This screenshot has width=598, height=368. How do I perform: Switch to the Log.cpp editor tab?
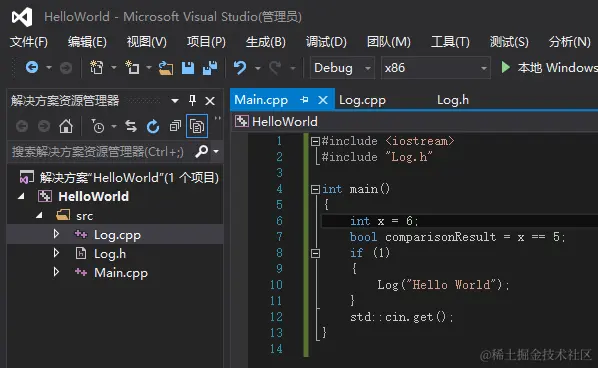coord(362,100)
